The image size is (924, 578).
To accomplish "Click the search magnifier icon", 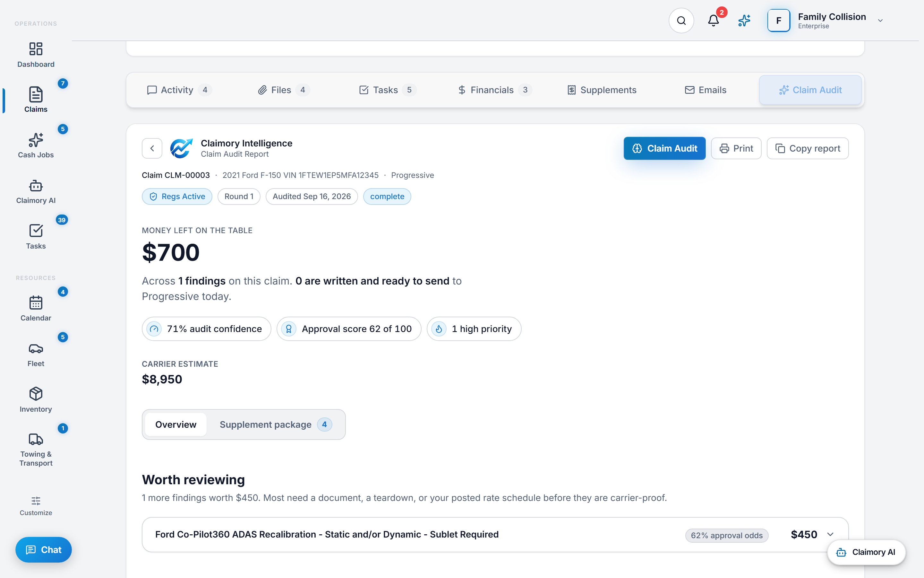I will 681,21.
